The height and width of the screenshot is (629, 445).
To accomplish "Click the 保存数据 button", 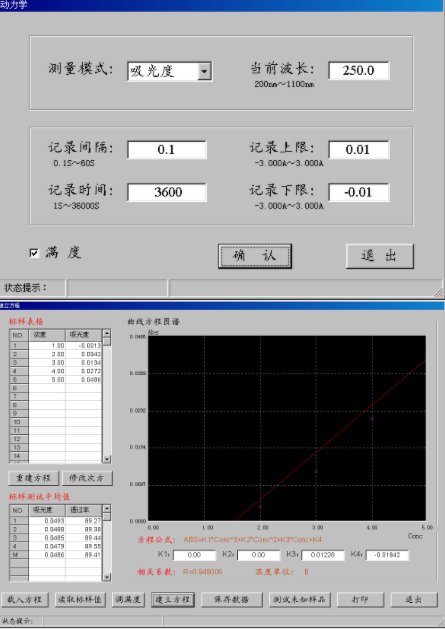I will point(232,600).
